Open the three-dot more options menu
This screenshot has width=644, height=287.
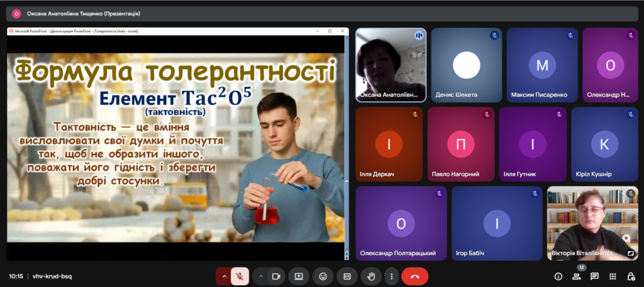[x=392, y=276]
